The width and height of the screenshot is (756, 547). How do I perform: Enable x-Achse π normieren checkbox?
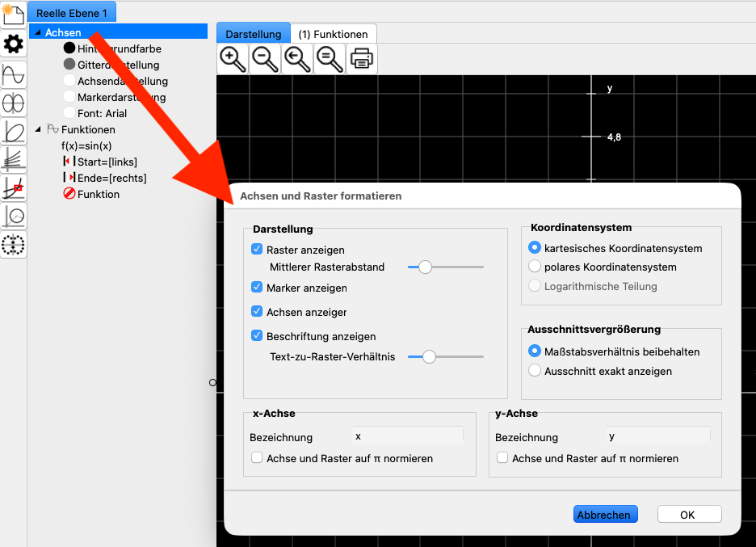258,458
